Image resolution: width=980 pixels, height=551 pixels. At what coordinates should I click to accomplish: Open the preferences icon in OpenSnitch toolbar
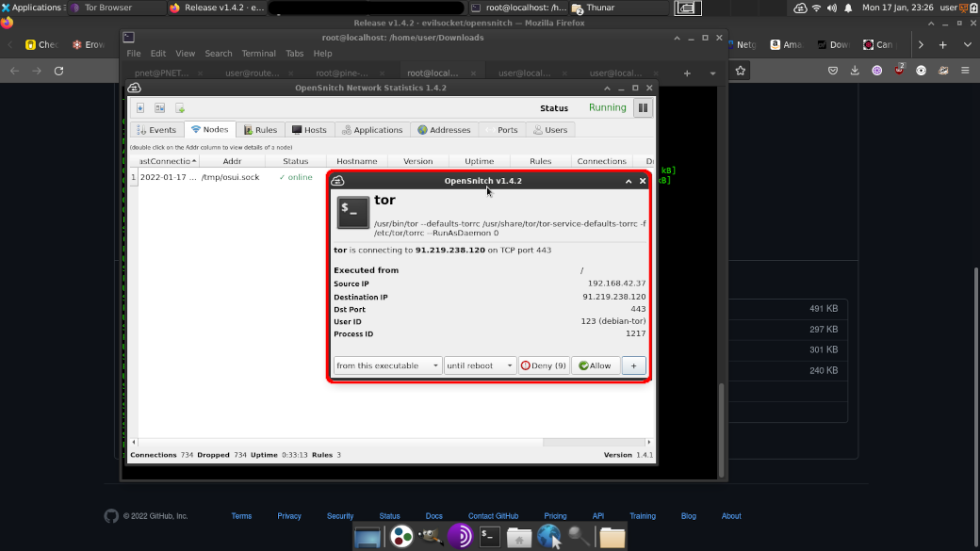point(160,108)
